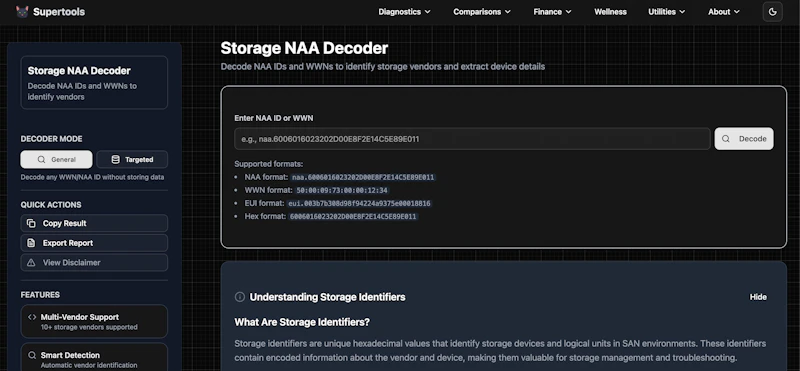Expand the About menu
Screen dimensions: 800x371
tap(723, 12)
